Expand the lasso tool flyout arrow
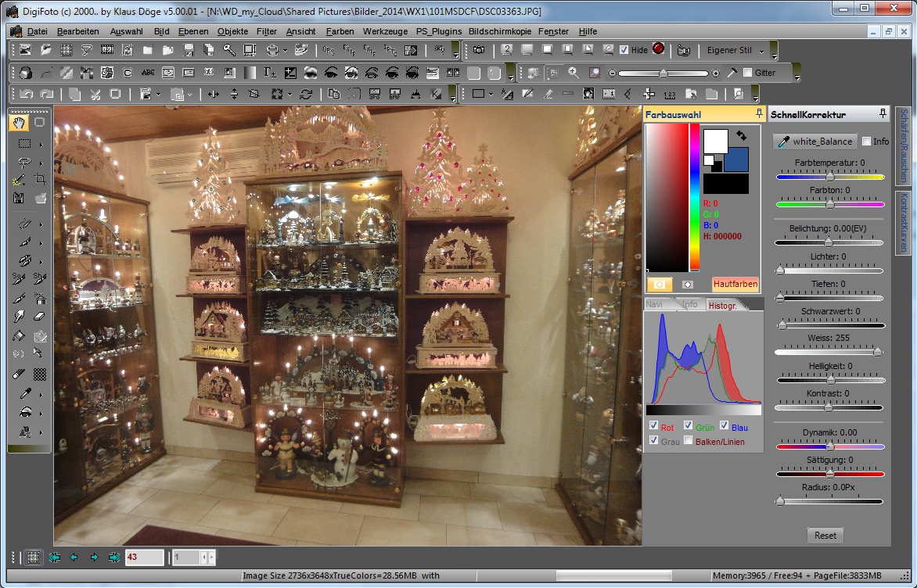The height and width of the screenshot is (588, 917). pos(41,163)
